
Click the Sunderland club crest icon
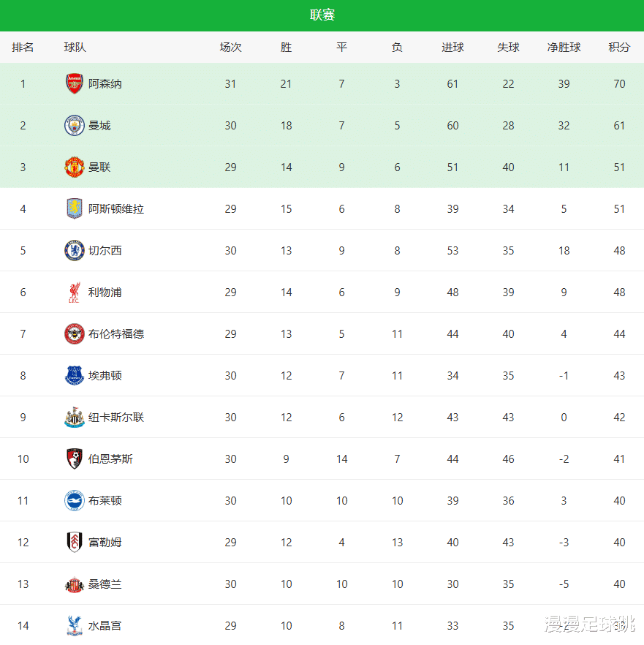pyautogui.click(x=75, y=584)
